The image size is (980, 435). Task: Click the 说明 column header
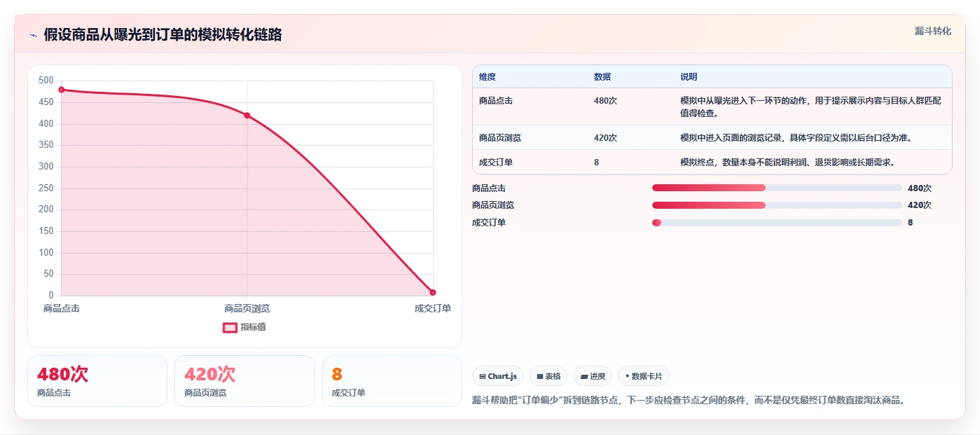[689, 77]
